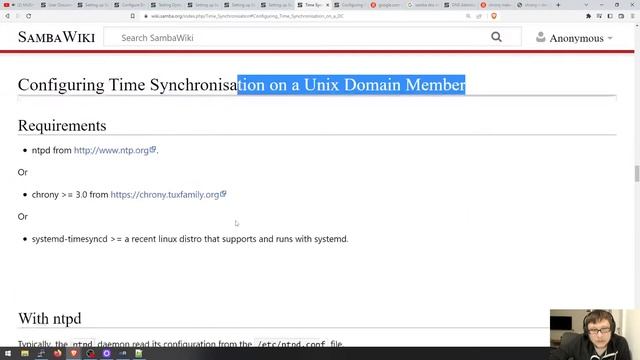Click the systemd-timesyncd bullet text
640x360 pixels.
point(190,239)
